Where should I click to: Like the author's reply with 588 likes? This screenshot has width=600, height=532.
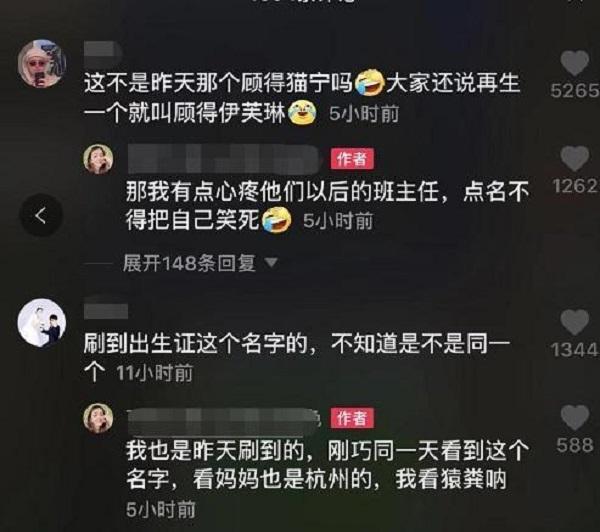(575, 418)
